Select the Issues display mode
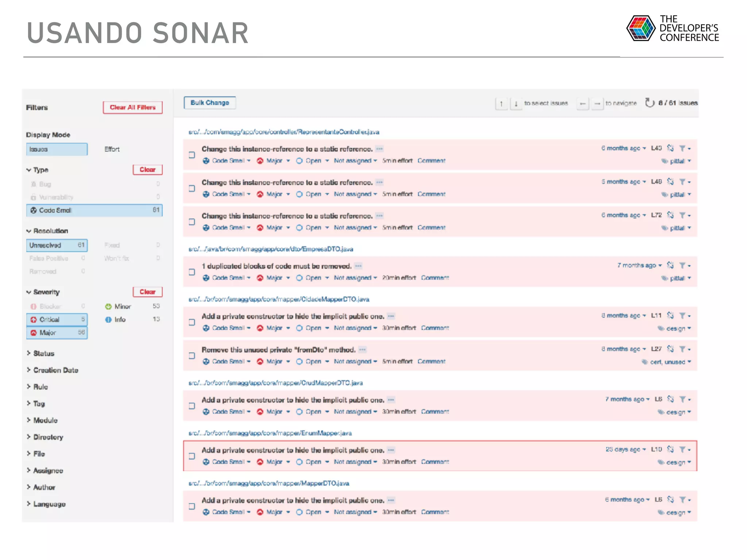The image size is (747, 560). (57, 149)
